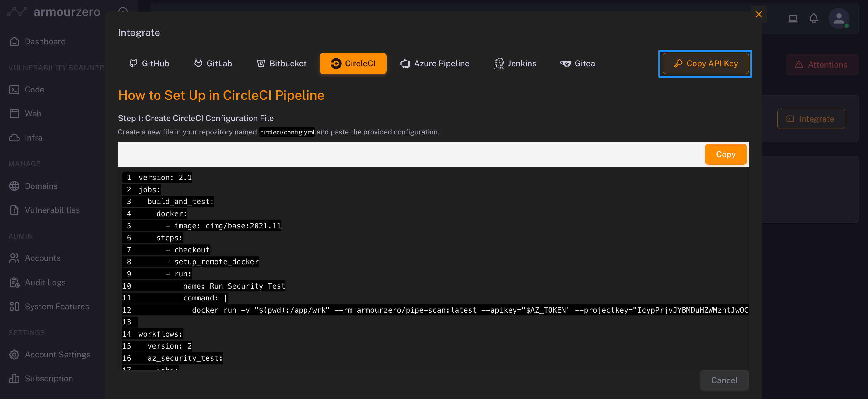The width and height of the screenshot is (868, 399).
Task: Open the Azure Pipeline tab
Action: coord(434,63)
